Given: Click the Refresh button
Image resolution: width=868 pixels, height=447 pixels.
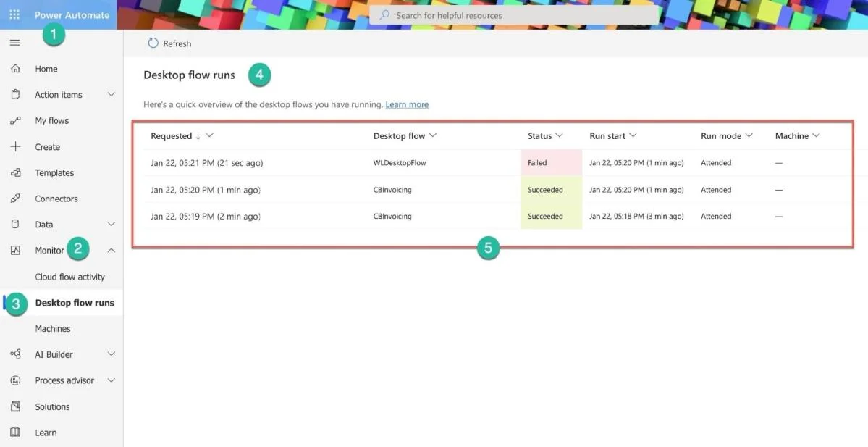Looking at the screenshot, I should (169, 43).
